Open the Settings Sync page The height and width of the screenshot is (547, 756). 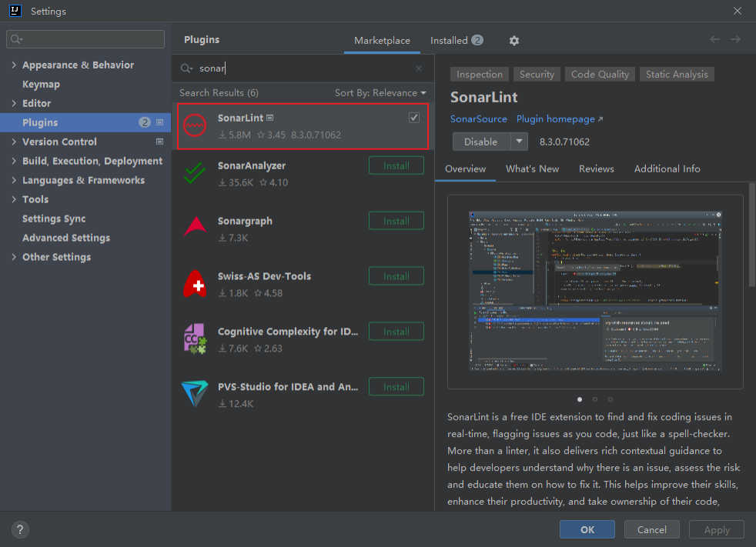click(54, 218)
